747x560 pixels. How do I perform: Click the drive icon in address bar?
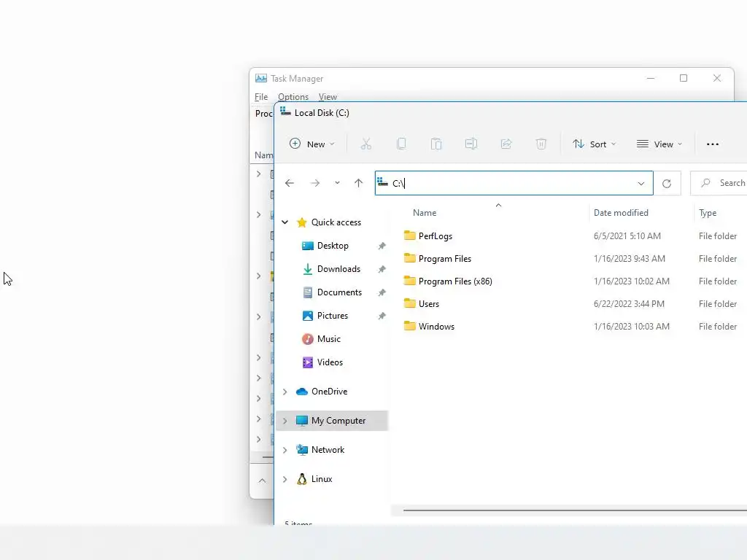(382, 182)
